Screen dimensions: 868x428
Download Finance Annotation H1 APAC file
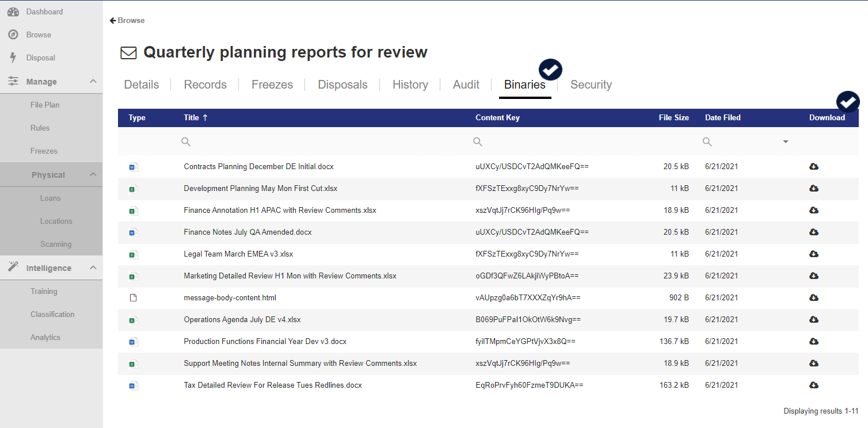814,210
